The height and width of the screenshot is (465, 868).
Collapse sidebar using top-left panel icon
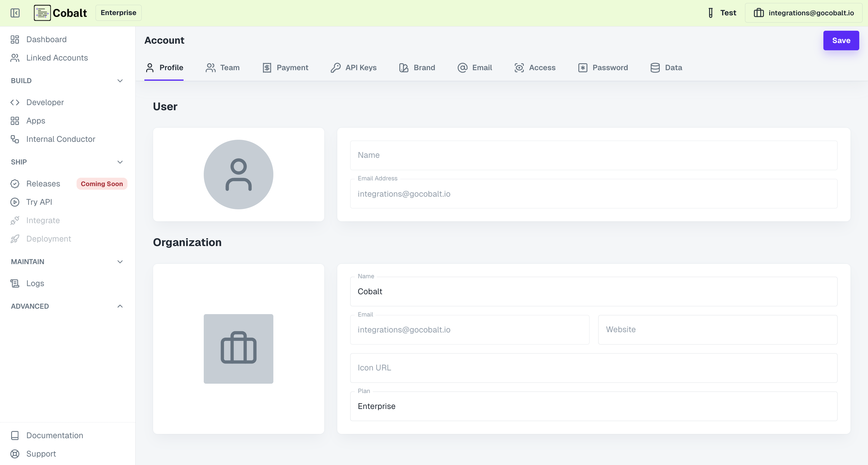pyautogui.click(x=15, y=13)
